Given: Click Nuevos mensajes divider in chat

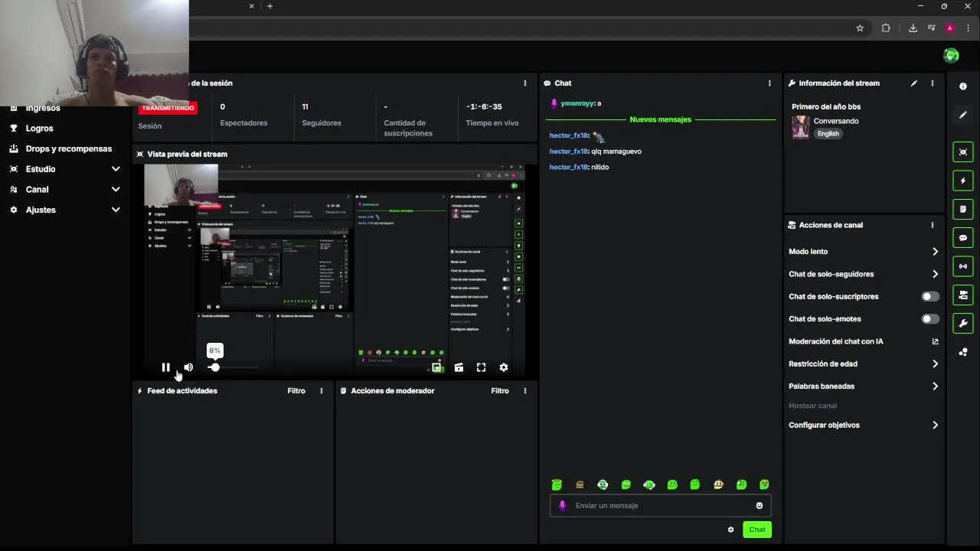Looking at the screenshot, I should pos(661,119).
